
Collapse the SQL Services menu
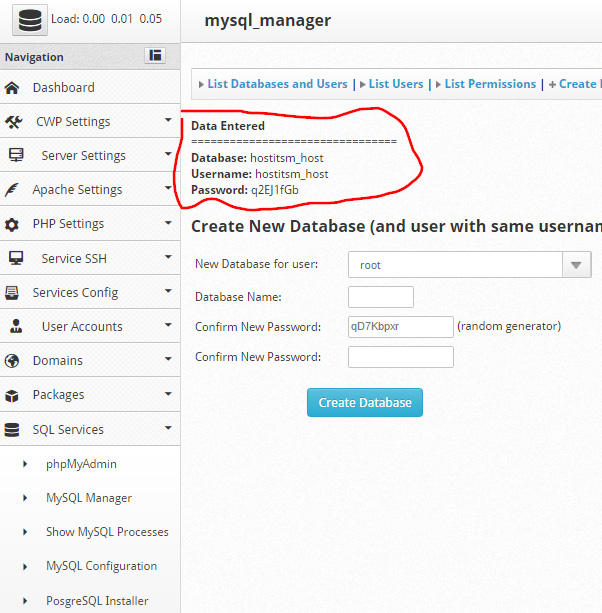(168, 429)
